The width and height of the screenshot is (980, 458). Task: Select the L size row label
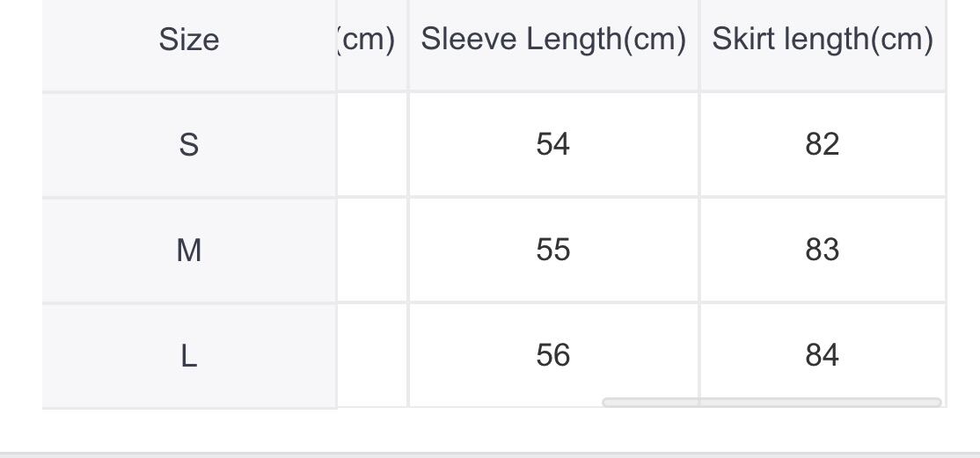[x=189, y=356]
